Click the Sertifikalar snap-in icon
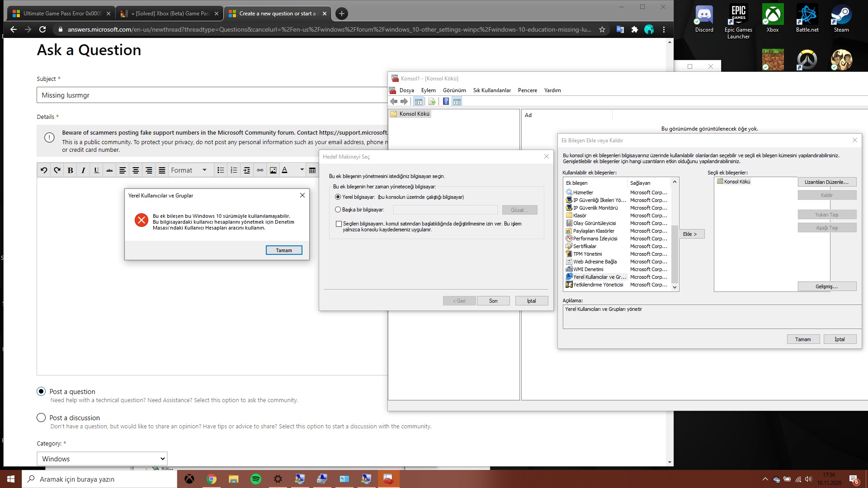Viewport: 868px width, 488px height. [x=568, y=245]
